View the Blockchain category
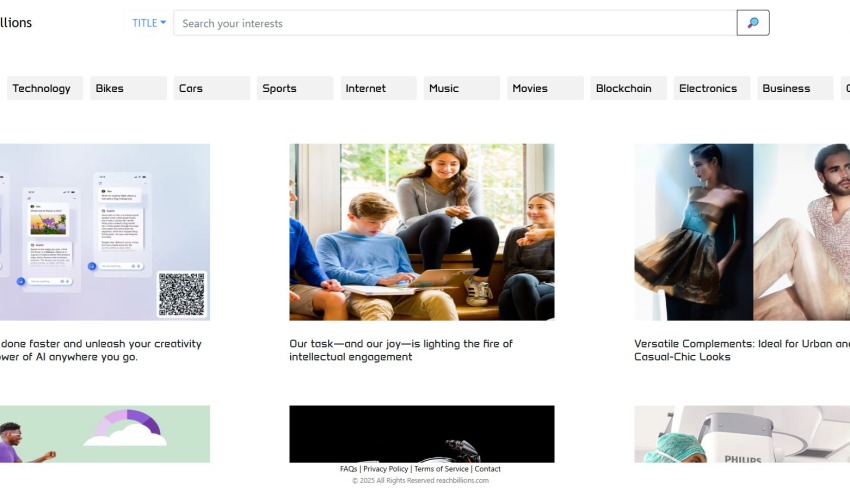The image size is (850, 491). pyautogui.click(x=628, y=88)
